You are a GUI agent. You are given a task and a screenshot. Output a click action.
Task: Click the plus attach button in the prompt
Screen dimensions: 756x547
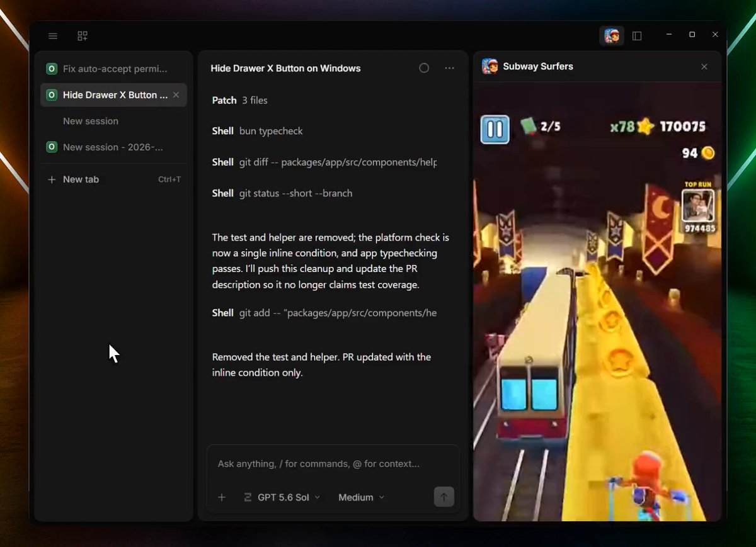click(222, 497)
